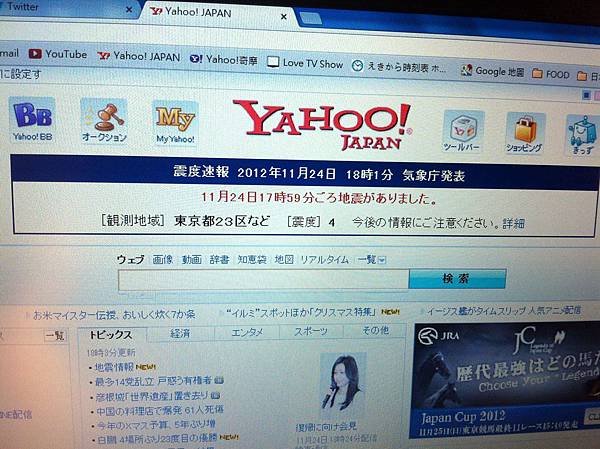Click the 一覧 button in left panel
Screen dimensions: 600x449
(55, 336)
